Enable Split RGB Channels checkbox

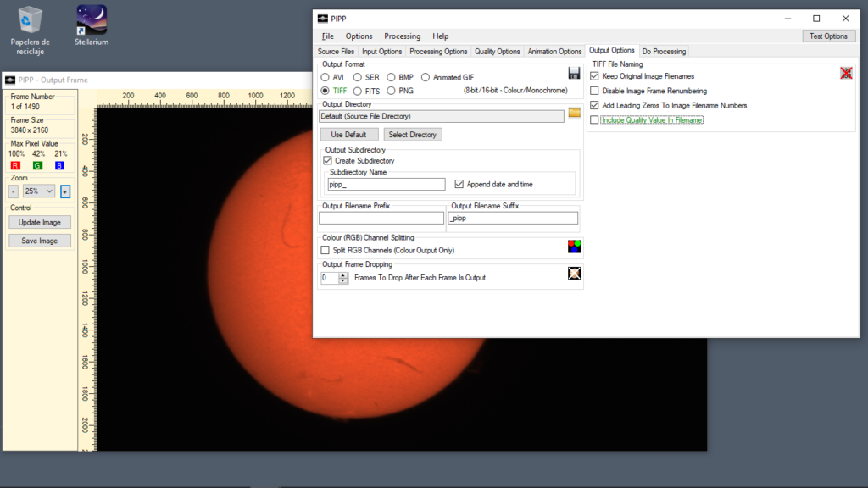tap(325, 250)
